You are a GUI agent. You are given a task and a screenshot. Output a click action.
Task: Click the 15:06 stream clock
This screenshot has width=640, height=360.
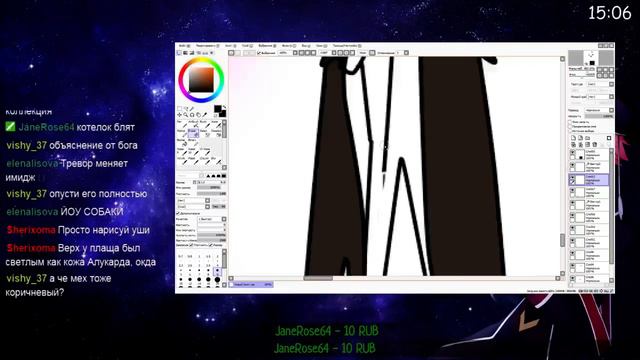click(x=609, y=13)
